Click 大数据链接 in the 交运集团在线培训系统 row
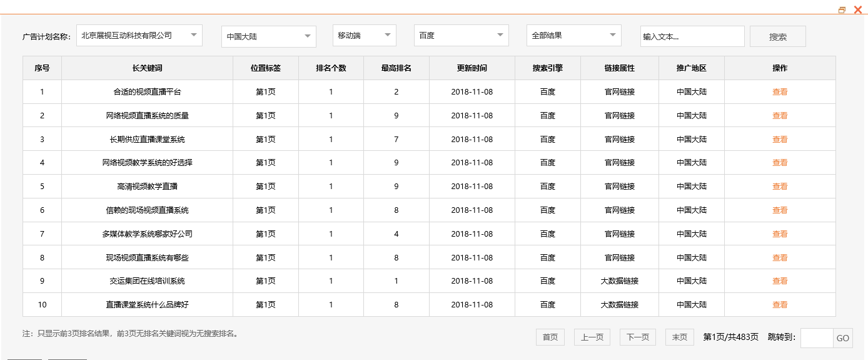 click(x=620, y=281)
